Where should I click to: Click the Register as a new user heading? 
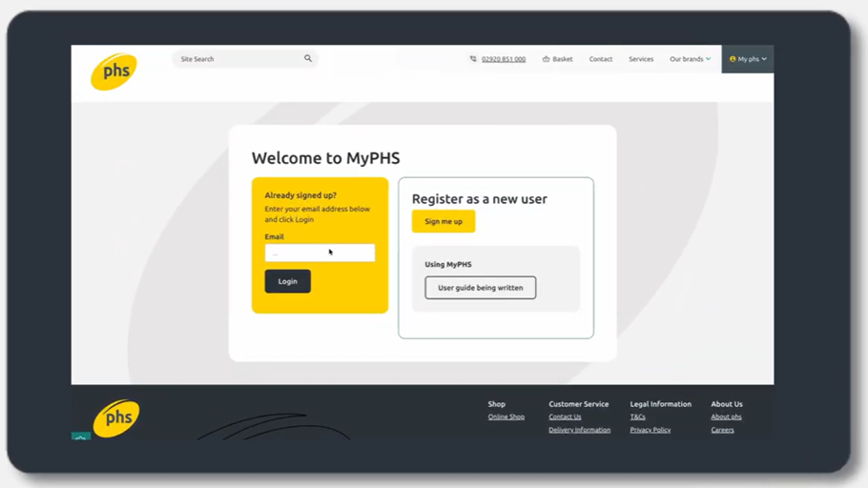click(x=480, y=198)
